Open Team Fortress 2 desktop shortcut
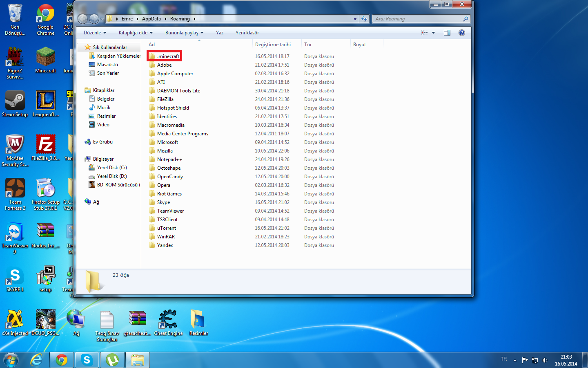Screen dimensions: 588x368 15,194
